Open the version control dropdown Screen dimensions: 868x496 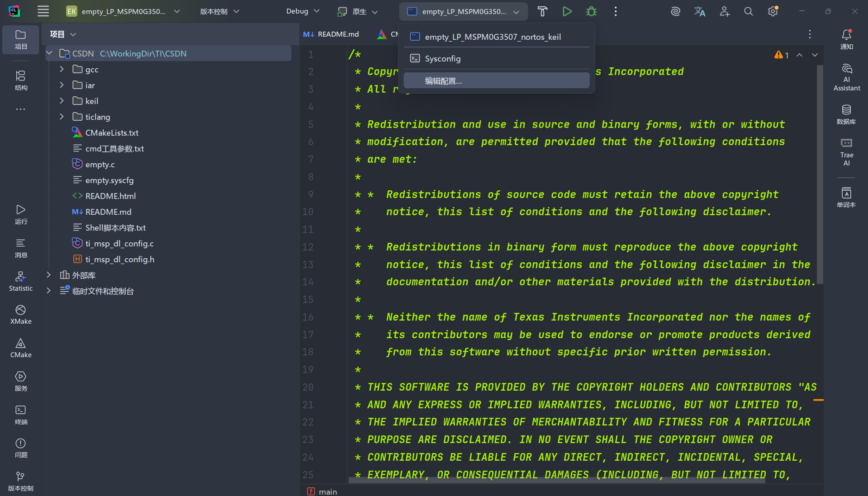point(220,11)
